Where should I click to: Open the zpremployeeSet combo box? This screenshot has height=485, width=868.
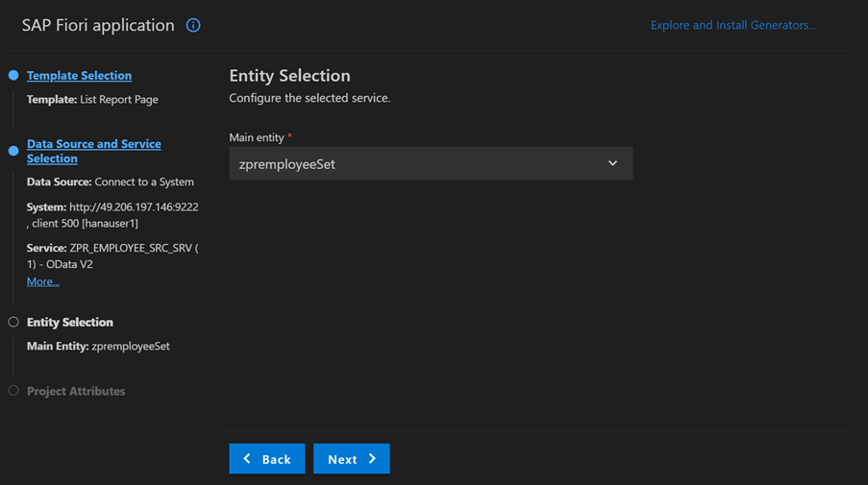tap(431, 163)
